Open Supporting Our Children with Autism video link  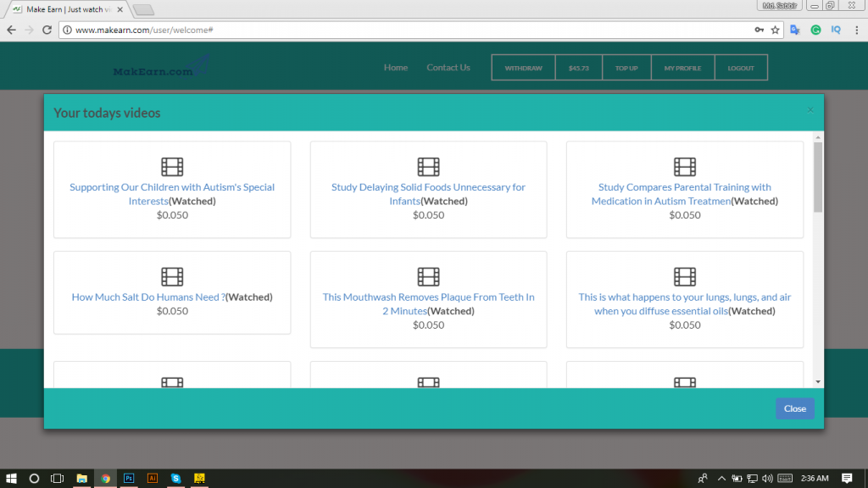(172, 188)
